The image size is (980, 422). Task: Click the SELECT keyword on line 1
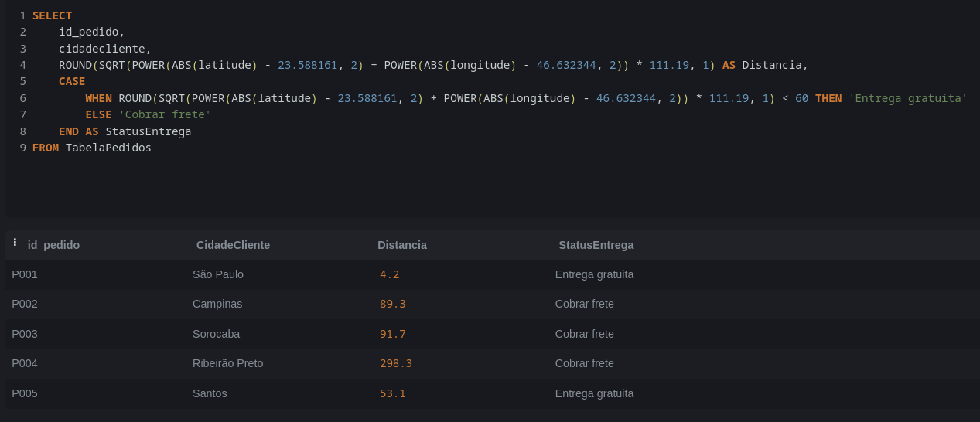pyautogui.click(x=52, y=15)
